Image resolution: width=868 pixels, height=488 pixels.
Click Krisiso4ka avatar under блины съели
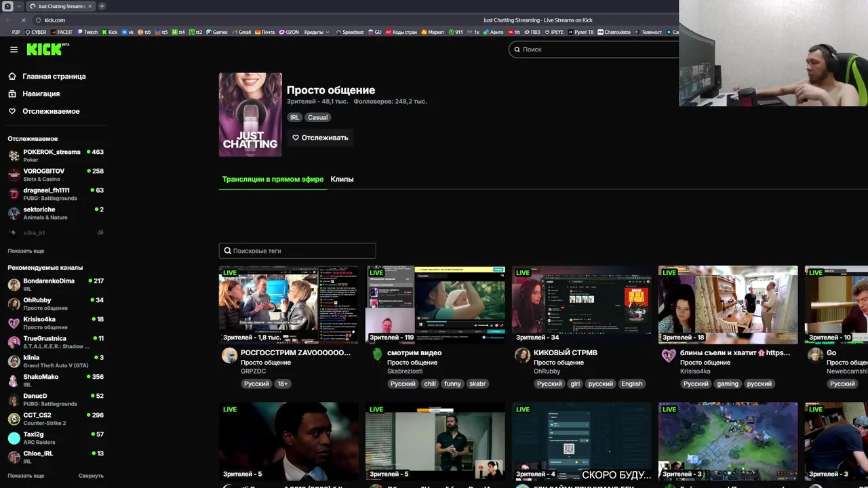[x=669, y=355]
